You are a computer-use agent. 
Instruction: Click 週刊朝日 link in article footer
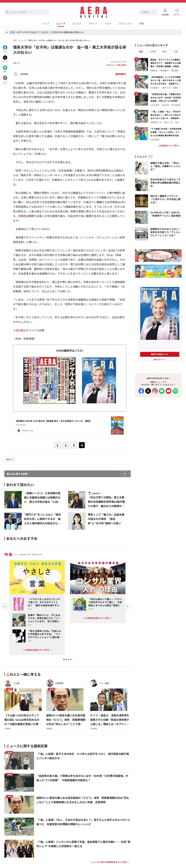point(21,330)
